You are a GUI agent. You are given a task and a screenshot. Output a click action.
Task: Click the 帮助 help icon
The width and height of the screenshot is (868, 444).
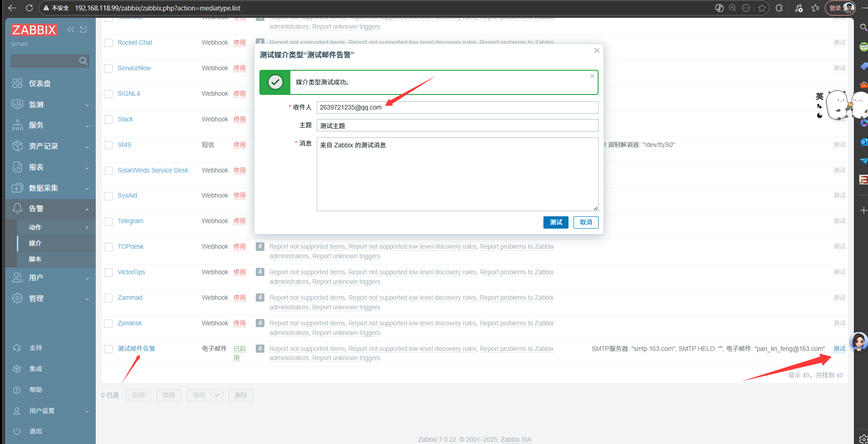pos(17,390)
